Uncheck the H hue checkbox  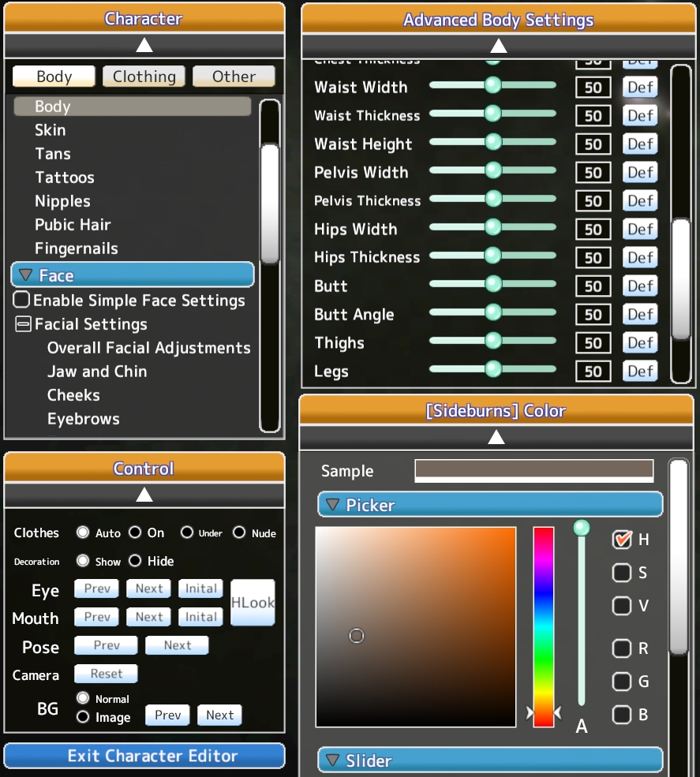[x=622, y=540]
